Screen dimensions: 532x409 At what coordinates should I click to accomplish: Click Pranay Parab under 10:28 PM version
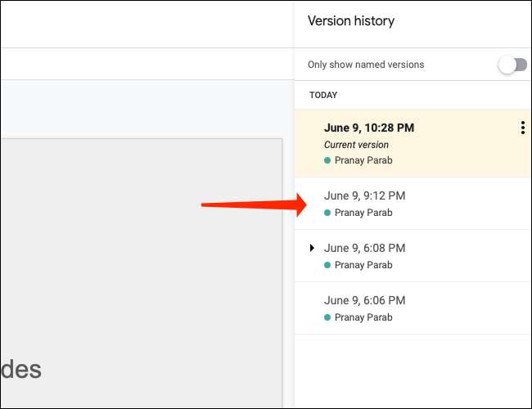click(x=363, y=160)
